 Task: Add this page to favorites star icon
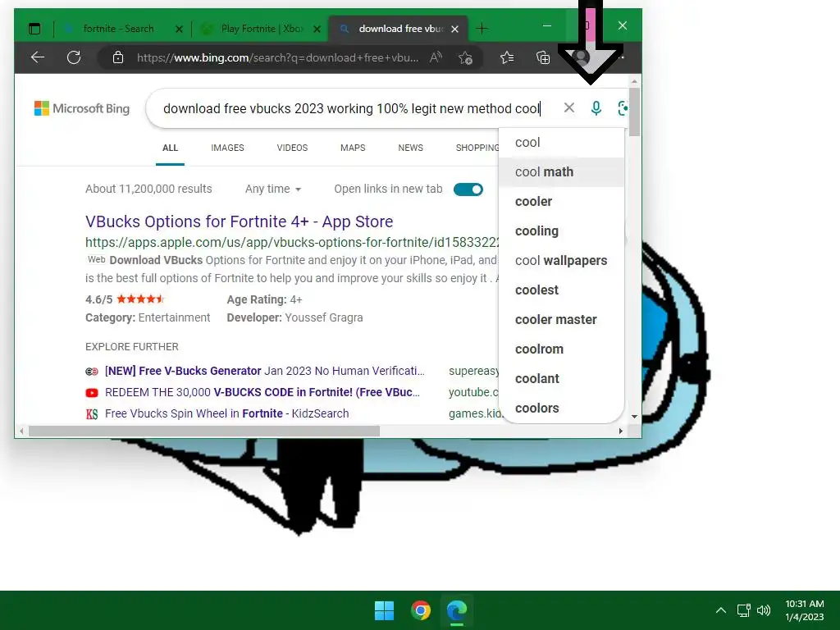[466, 58]
